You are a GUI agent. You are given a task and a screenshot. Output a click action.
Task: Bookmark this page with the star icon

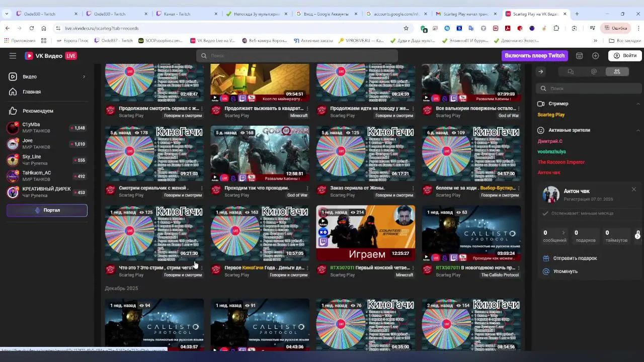pyautogui.click(x=406, y=28)
